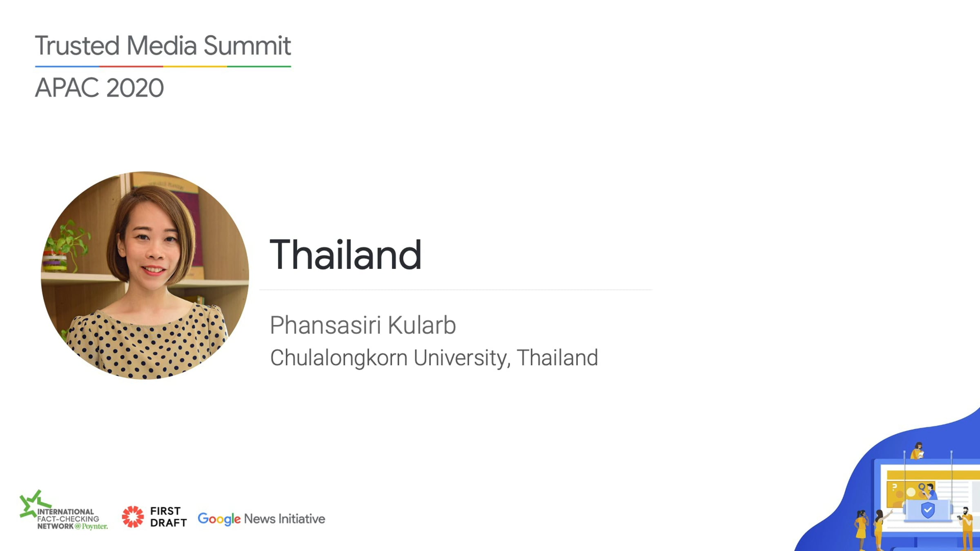The image size is (980, 551).
Task: Click the News Initiative text
Action: tap(285, 519)
